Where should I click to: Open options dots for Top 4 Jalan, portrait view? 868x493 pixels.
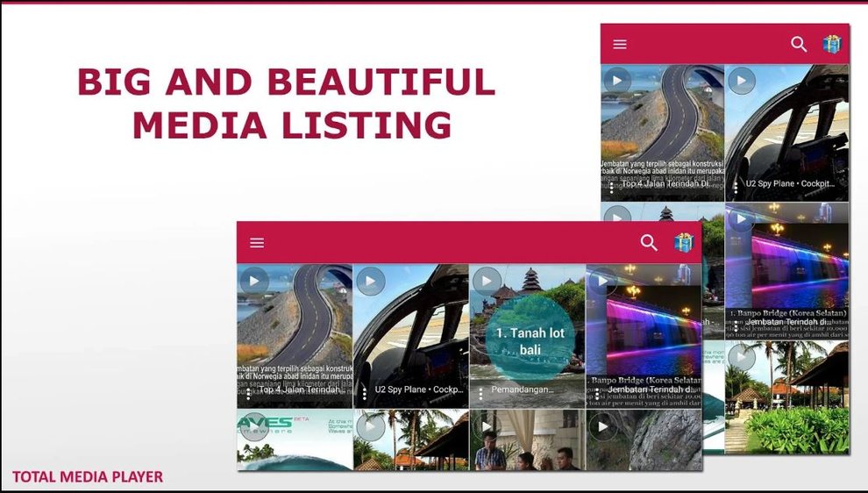(x=611, y=188)
